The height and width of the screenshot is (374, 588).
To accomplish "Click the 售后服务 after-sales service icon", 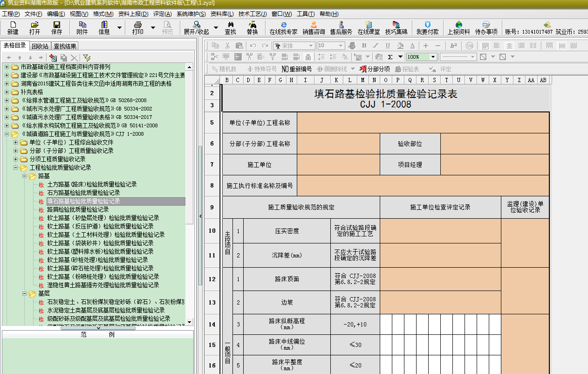I will 341,28.
